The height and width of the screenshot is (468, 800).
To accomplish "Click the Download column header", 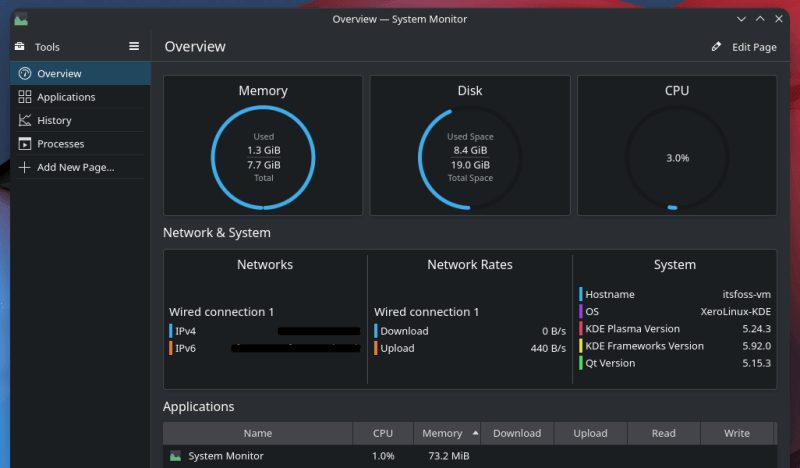I will 516,433.
